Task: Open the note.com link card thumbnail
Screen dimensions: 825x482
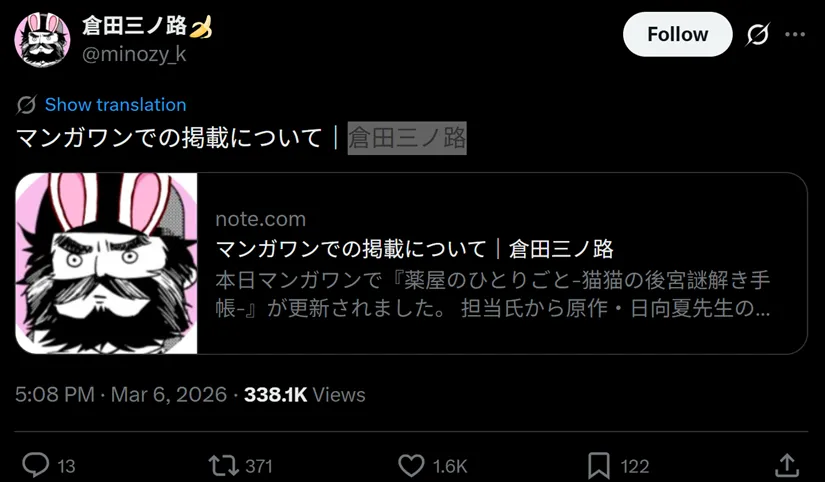Action: pos(106,263)
